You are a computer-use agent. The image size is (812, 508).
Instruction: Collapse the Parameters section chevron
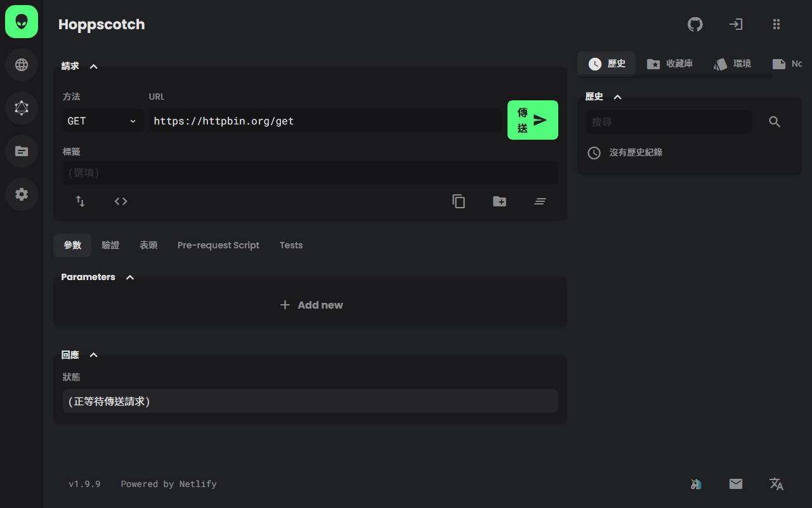(130, 277)
